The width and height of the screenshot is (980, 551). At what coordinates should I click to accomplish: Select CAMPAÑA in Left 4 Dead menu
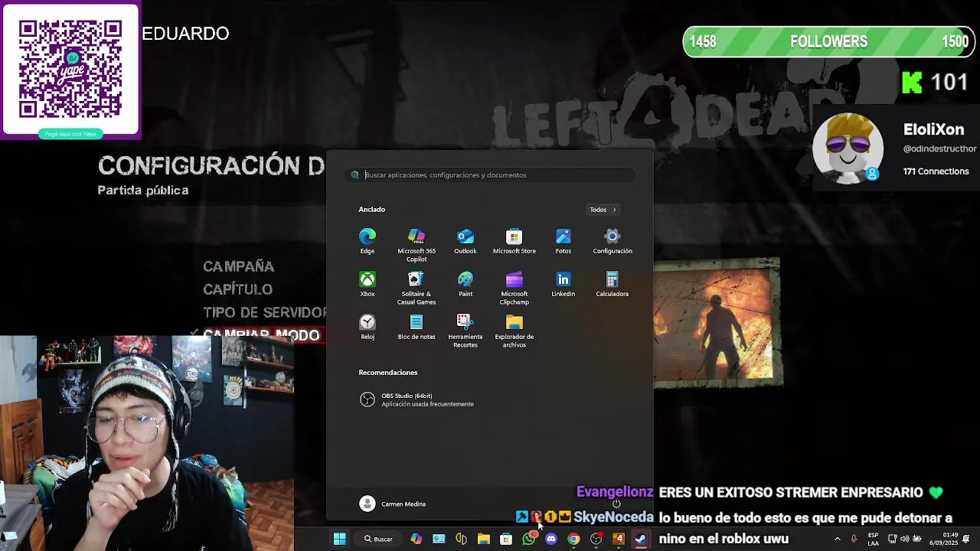pyautogui.click(x=238, y=266)
